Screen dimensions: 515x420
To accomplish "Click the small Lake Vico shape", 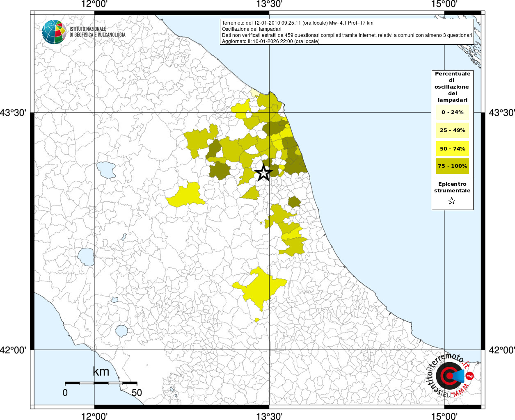I will pos(115,300).
